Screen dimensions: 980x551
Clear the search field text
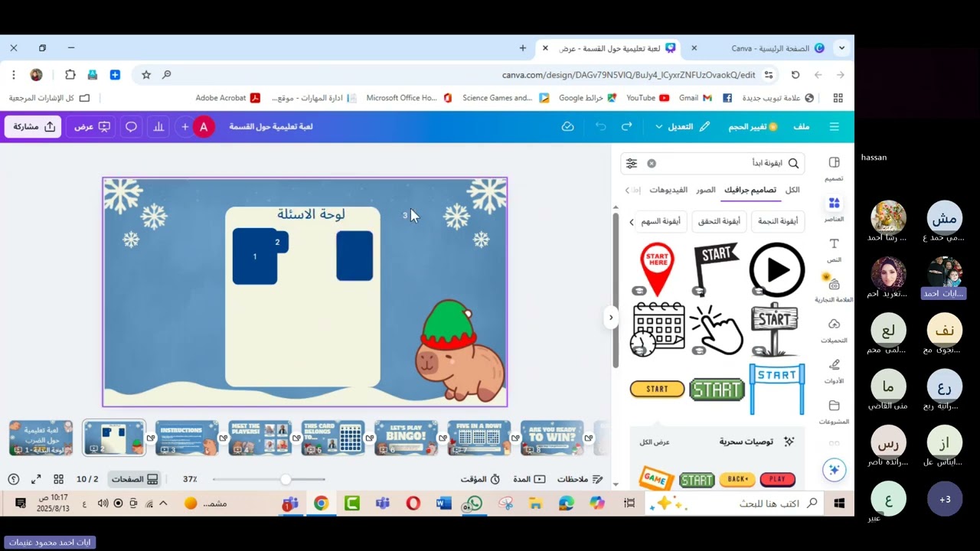[652, 163]
